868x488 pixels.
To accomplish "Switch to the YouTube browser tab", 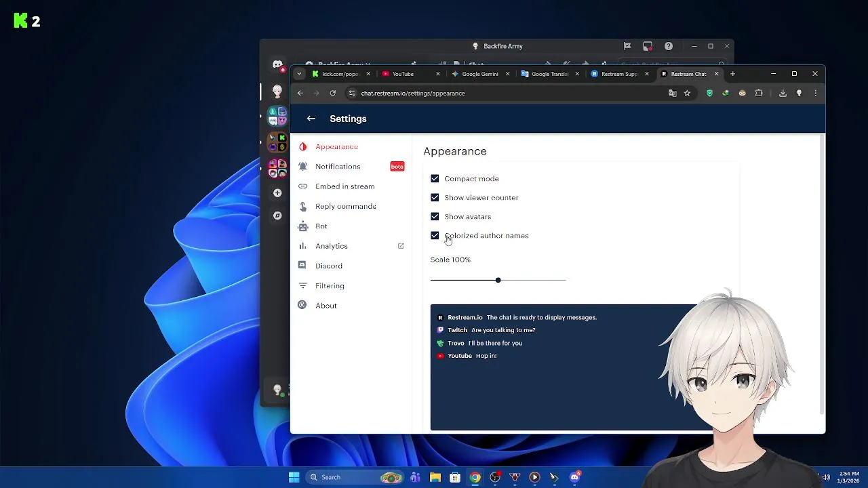I will pos(410,74).
